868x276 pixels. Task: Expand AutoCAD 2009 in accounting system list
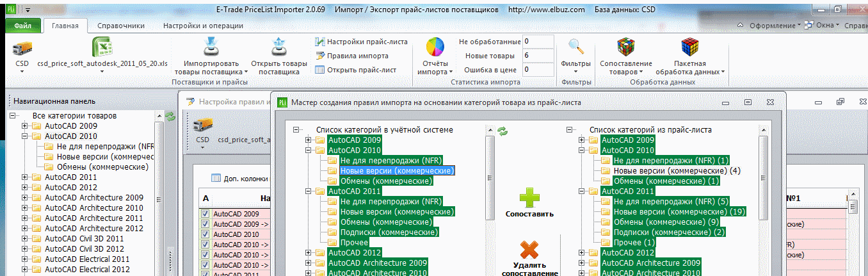coord(309,140)
